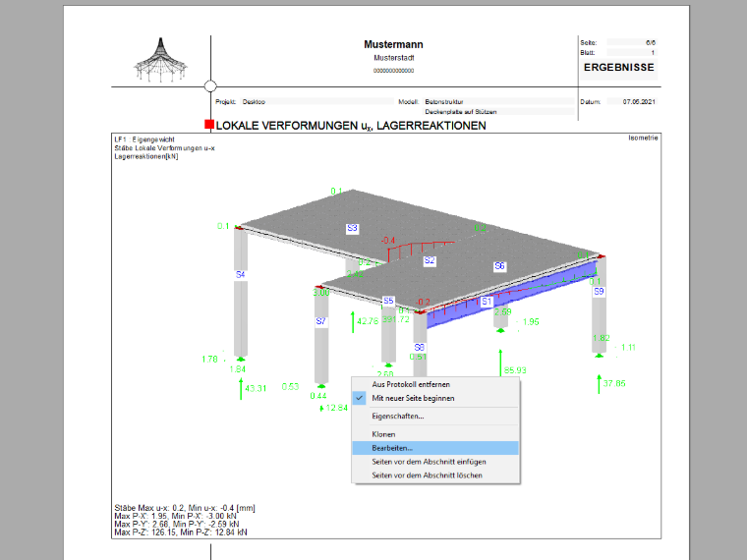Click 'Bearbeiten...' menu entry
The image size is (747, 560).
pos(435,448)
